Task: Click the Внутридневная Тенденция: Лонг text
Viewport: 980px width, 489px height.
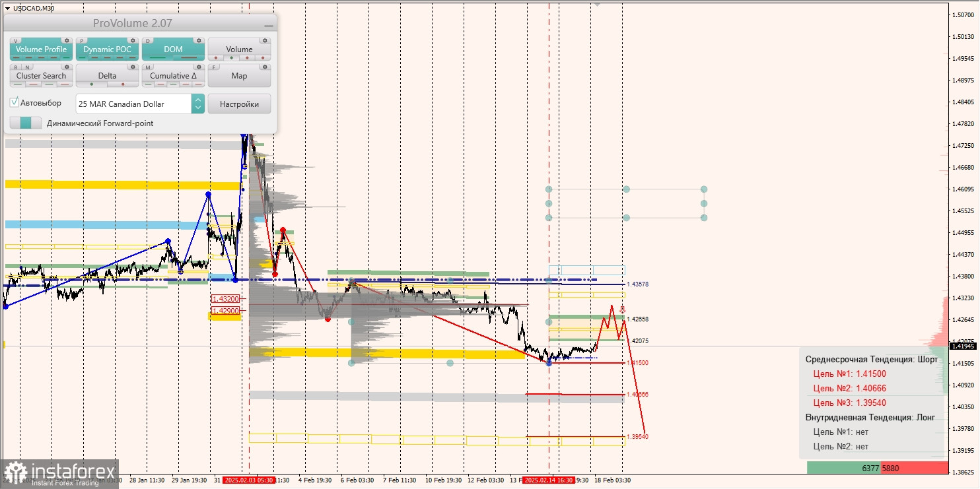Action: point(870,417)
